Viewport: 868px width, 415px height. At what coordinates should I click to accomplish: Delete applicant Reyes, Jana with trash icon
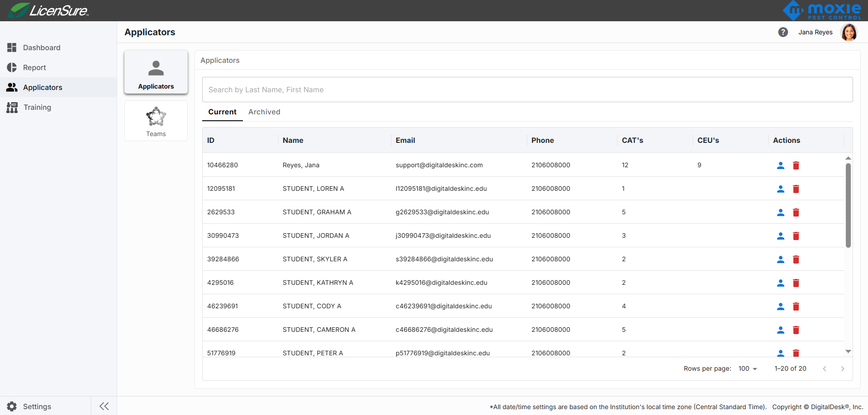(x=796, y=165)
